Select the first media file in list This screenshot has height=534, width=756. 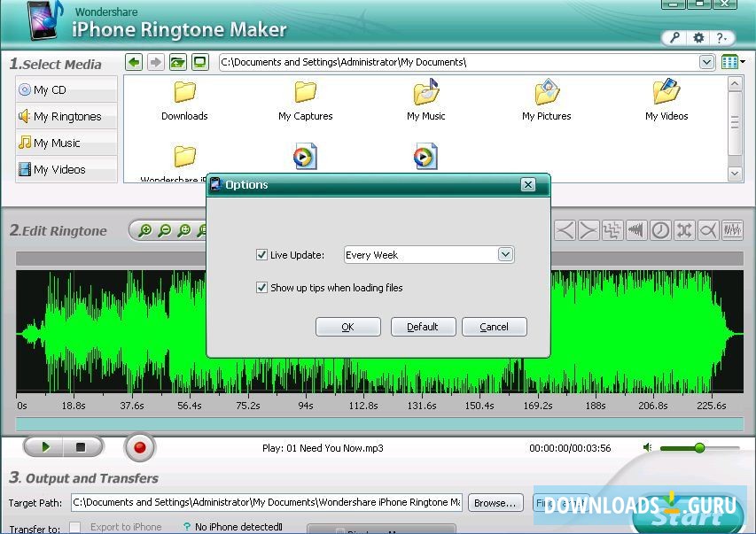(x=305, y=156)
